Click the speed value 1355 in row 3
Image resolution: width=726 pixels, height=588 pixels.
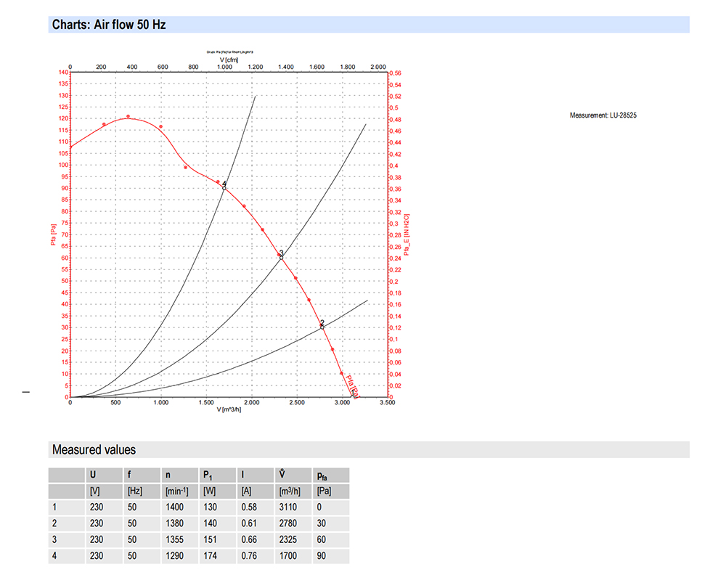[x=174, y=539]
